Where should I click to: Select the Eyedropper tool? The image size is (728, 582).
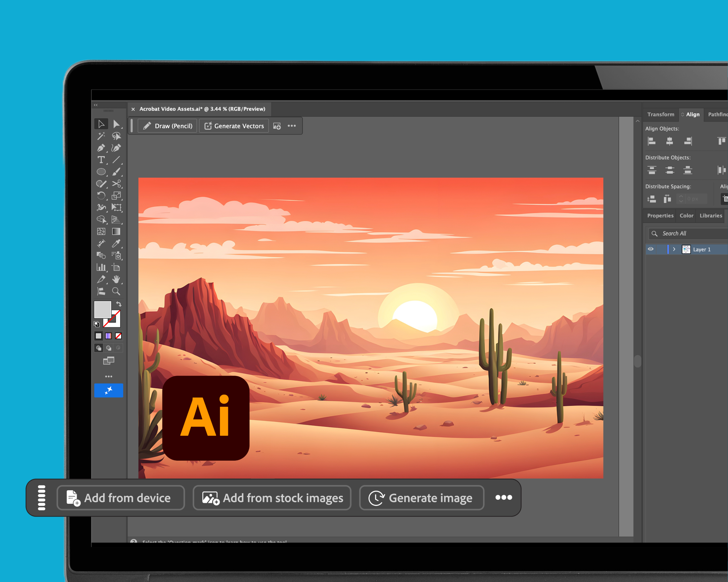116,243
